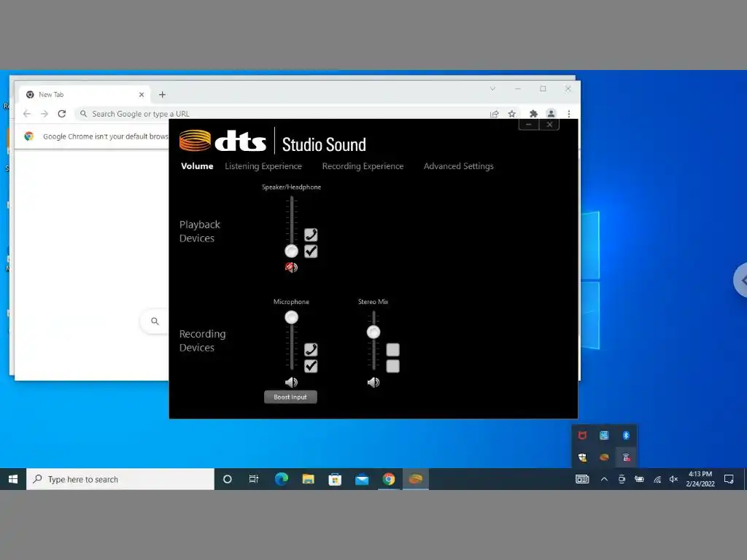Open the network Wi-Fi tray icon
The height and width of the screenshot is (560, 747).
point(657,479)
